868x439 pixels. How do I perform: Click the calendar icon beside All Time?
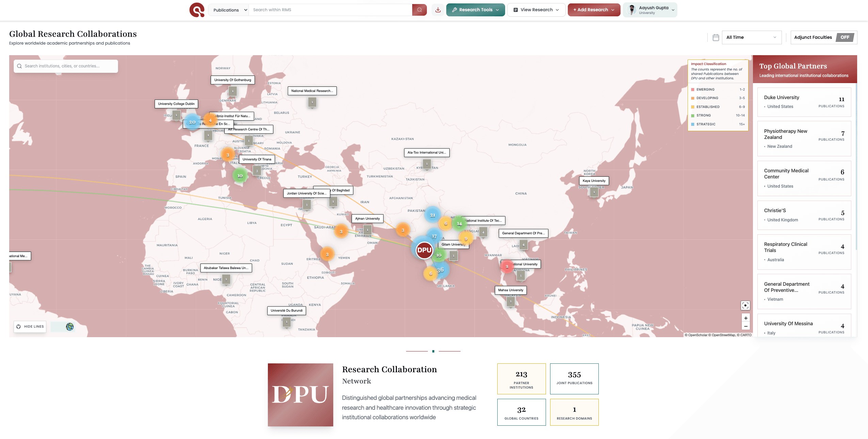[x=716, y=37]
